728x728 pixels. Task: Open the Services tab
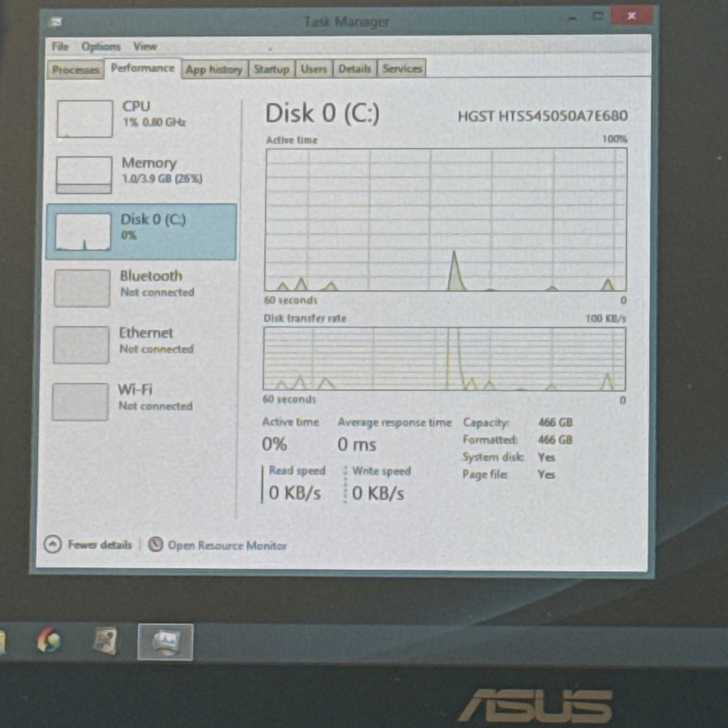(x=402, y=69)
